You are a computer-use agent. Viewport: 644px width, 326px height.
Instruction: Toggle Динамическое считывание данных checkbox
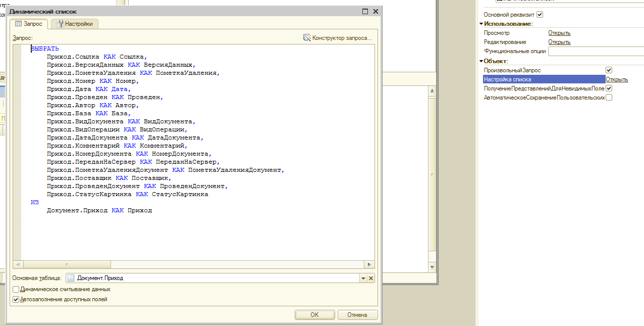click(16, 290)
